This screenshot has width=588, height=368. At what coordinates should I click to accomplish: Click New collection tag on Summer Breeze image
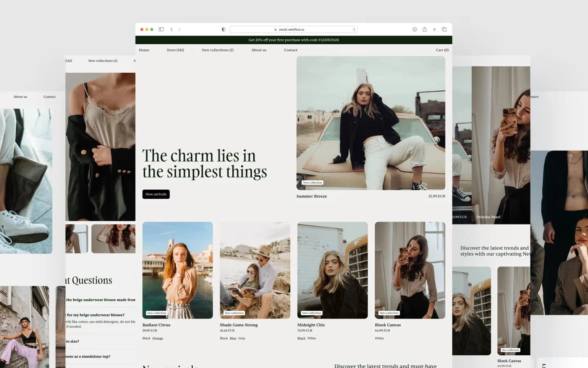tap(312, 183)
